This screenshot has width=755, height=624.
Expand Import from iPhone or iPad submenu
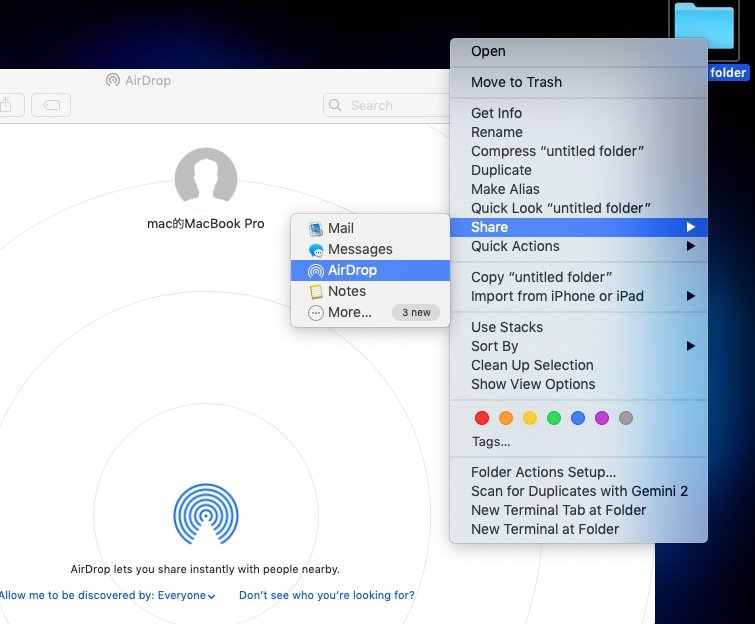click(557, 296)
